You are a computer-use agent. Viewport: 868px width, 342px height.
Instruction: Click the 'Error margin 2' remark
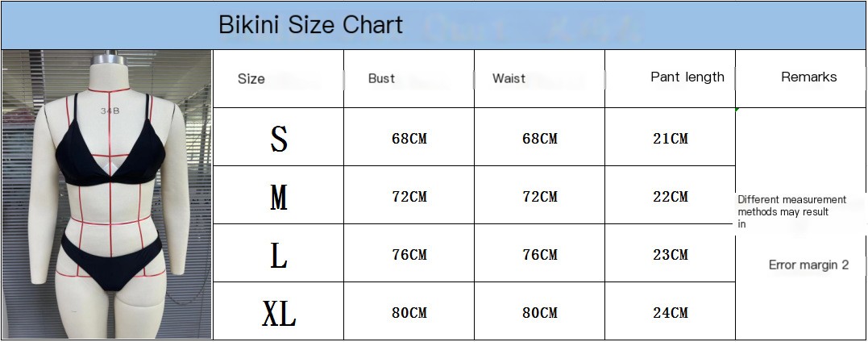[808, 265]
